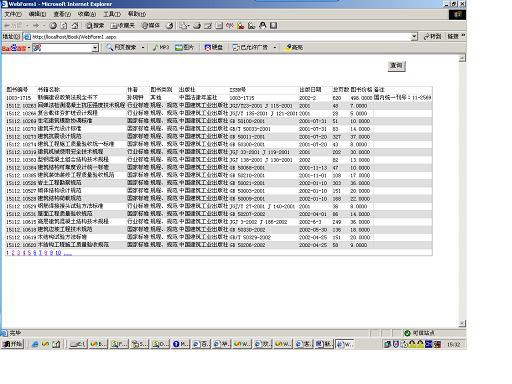
Task: Click inside the address bar URL field
Action: [x=217, y=37]
